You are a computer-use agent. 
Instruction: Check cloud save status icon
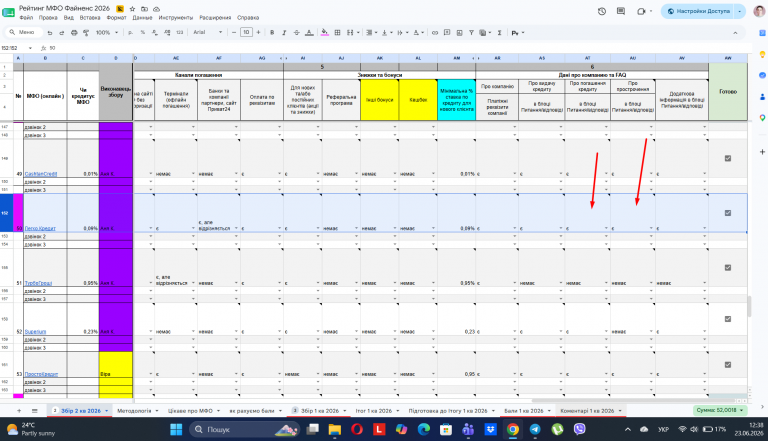[x=156, y=9]
